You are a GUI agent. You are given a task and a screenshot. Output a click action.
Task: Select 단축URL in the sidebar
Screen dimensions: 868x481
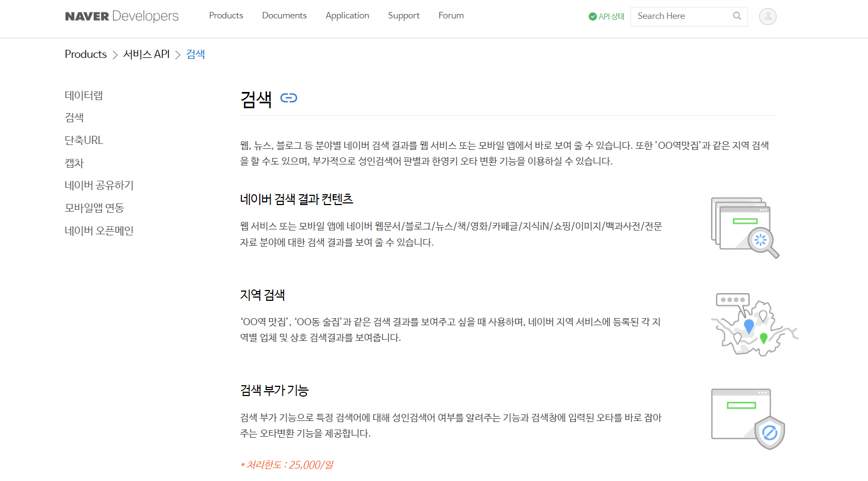tap(84, 140)
